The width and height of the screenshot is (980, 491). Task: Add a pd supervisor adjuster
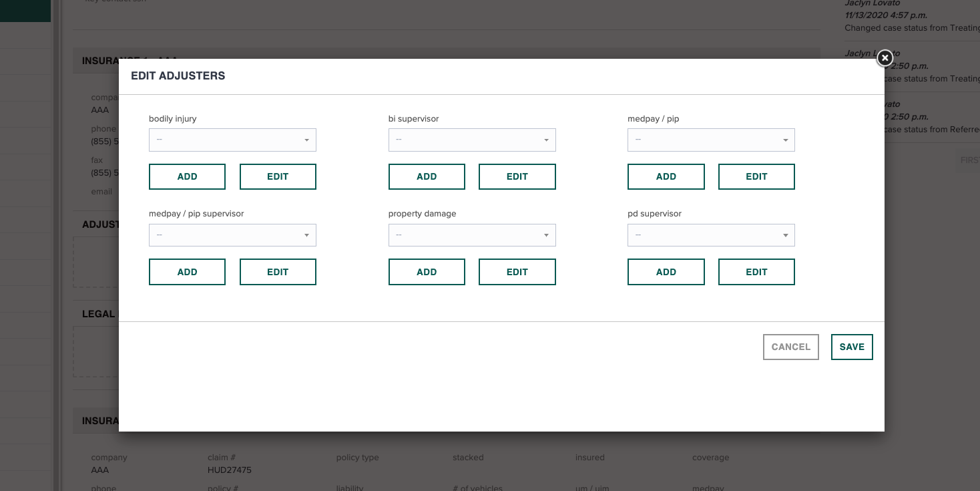(x=666, y=272)
